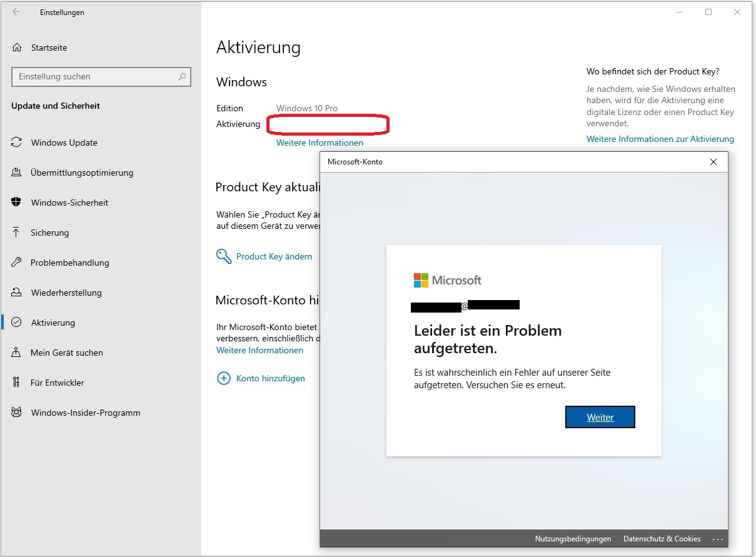Click the Mein Gerät suchen person icon
Viewport: 756px width, 557px height.
click(17, 353)
